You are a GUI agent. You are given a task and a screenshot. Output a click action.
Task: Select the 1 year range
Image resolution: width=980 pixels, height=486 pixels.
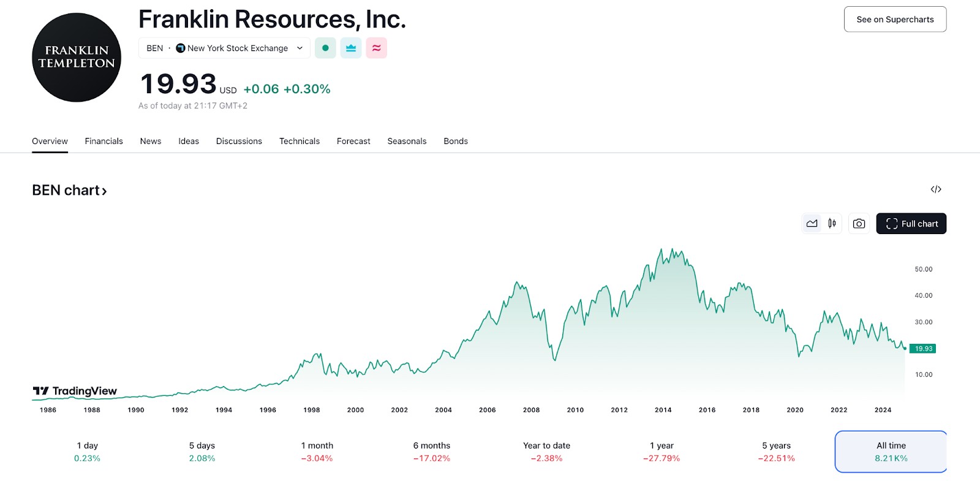coord(661,452)
